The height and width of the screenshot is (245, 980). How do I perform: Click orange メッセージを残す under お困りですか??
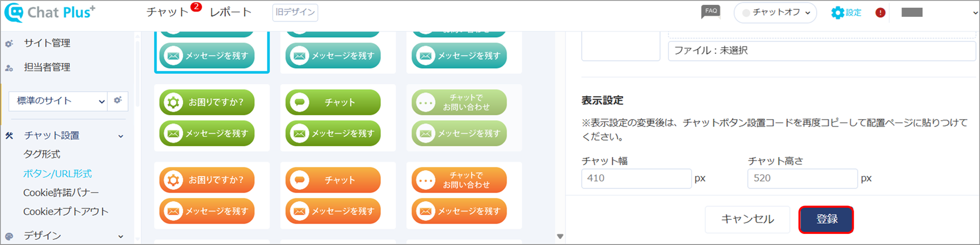tap(207, 211)
